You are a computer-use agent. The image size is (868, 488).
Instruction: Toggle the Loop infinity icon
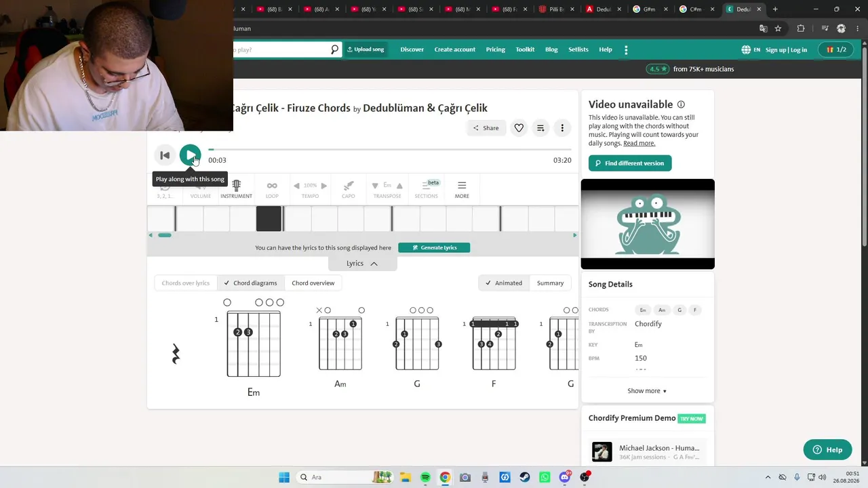[272, 188]
